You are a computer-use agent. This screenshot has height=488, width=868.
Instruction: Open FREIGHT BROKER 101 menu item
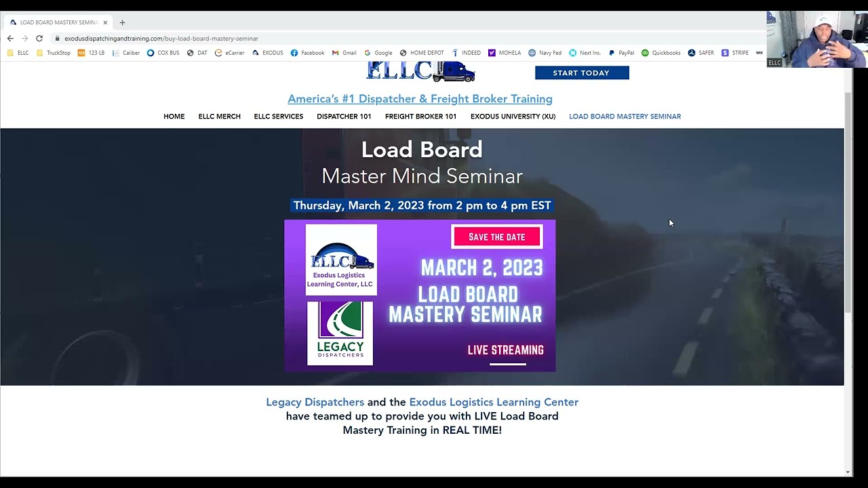(x=420, y=117)
